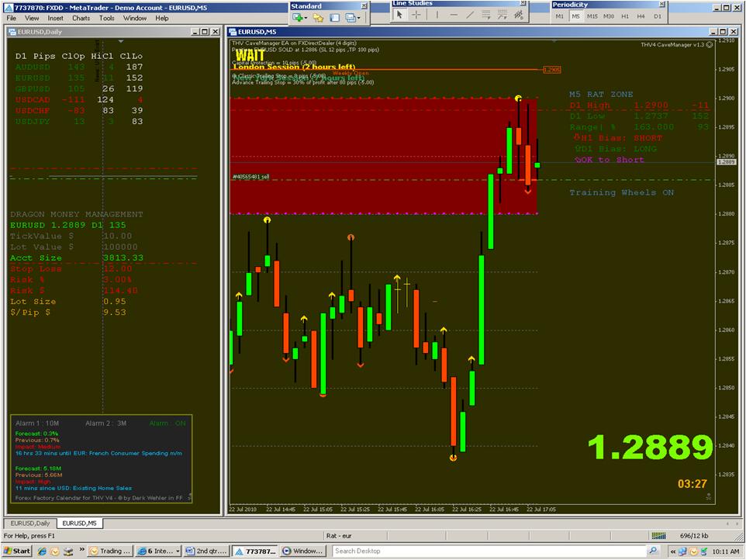Screen dimensions: 746x560
Task: Open the Insert menu
Action: click(55, 18)
